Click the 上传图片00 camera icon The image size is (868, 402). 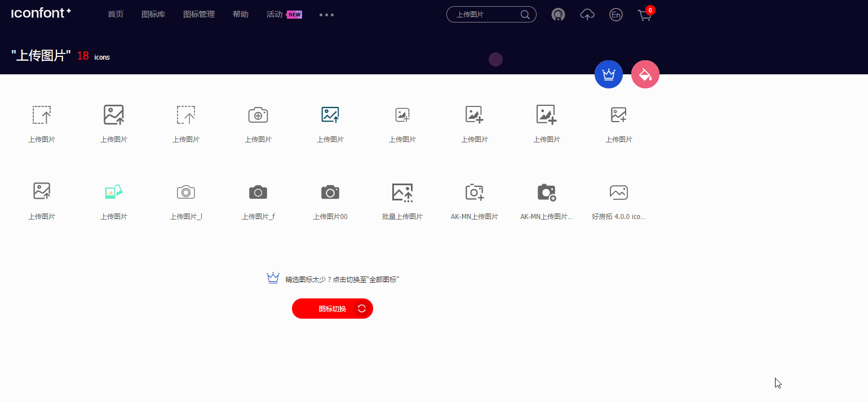(330, 191)
